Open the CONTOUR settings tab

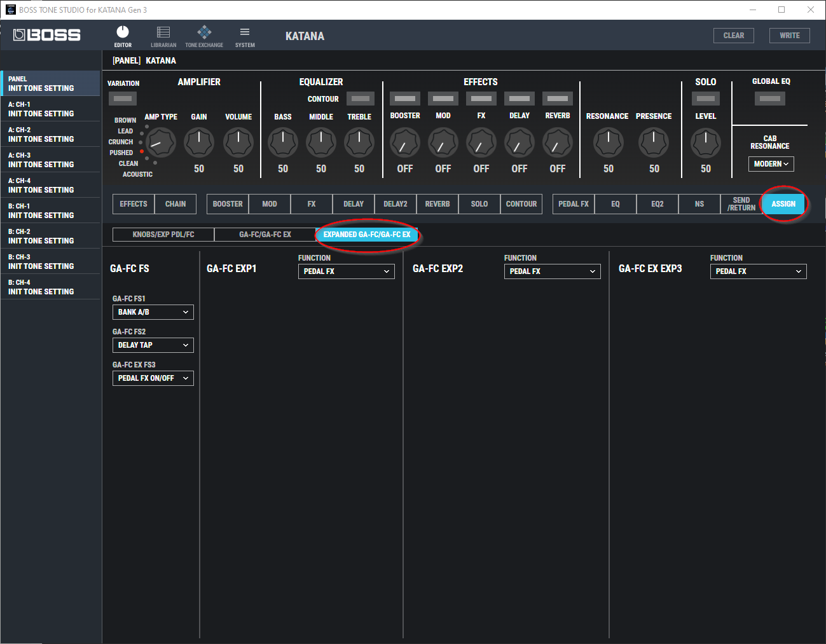coord(521,204)
